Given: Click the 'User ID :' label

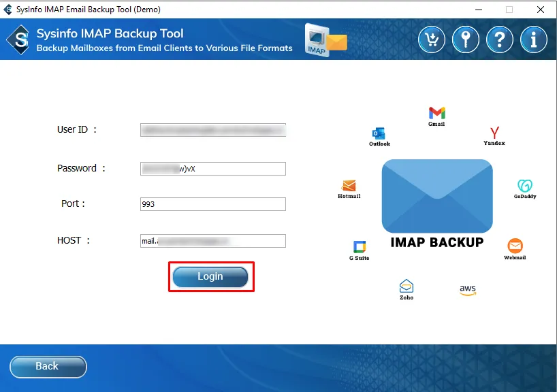Looking at the screenshot, I should click(77, 129).
